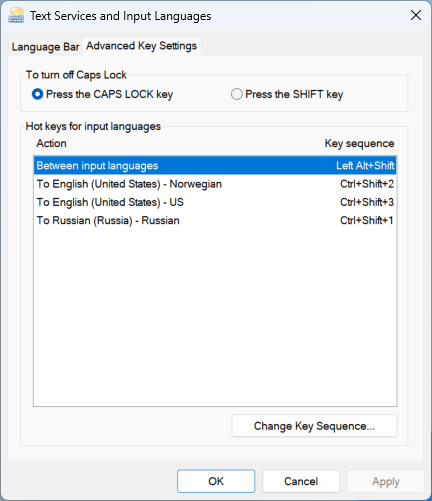
Task: Click the Ctrl+Shift+3 key sequence
Action: pyautogui.click(x=367, y=202)
